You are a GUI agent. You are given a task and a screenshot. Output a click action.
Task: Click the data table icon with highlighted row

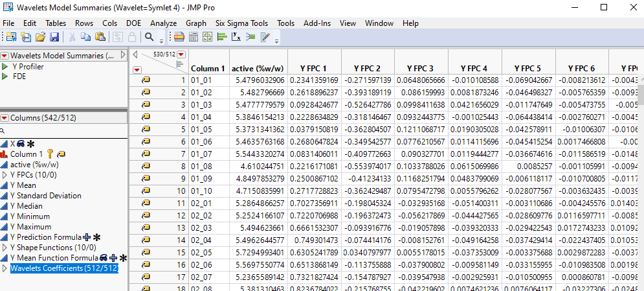(178, 37)
